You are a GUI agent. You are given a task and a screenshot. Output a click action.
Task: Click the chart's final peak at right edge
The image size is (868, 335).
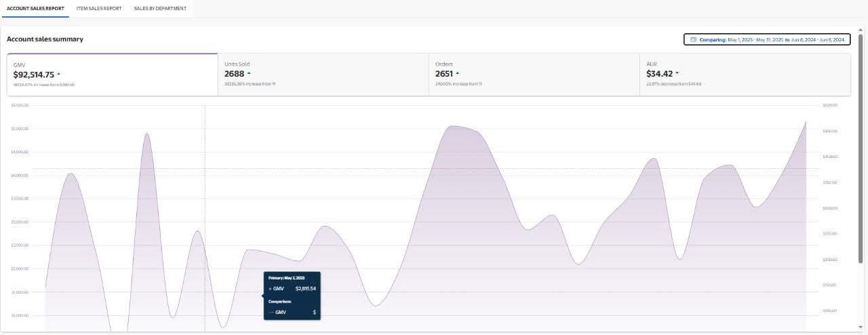806,122
